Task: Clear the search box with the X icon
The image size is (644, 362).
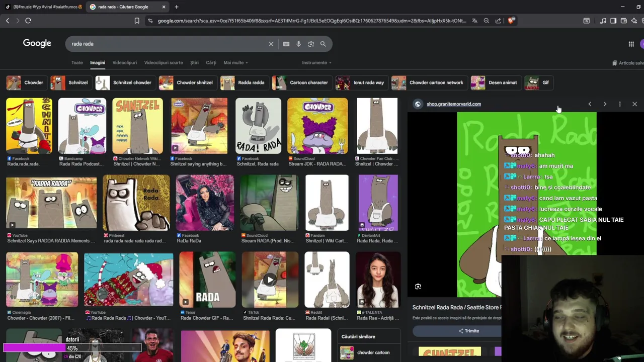Action: 271,44
